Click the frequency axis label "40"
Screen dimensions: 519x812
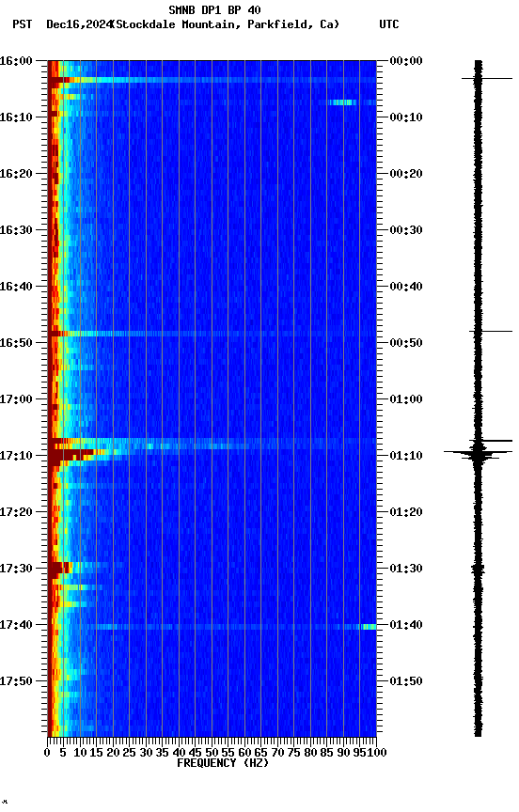pyautogui.click(x=179, y=754)
